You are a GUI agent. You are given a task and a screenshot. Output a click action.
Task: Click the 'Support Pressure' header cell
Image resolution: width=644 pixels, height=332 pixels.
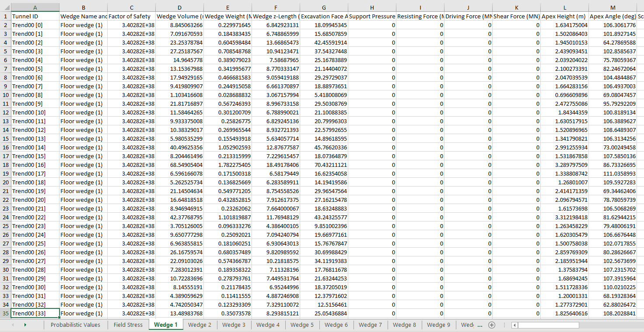click(372, 16)
